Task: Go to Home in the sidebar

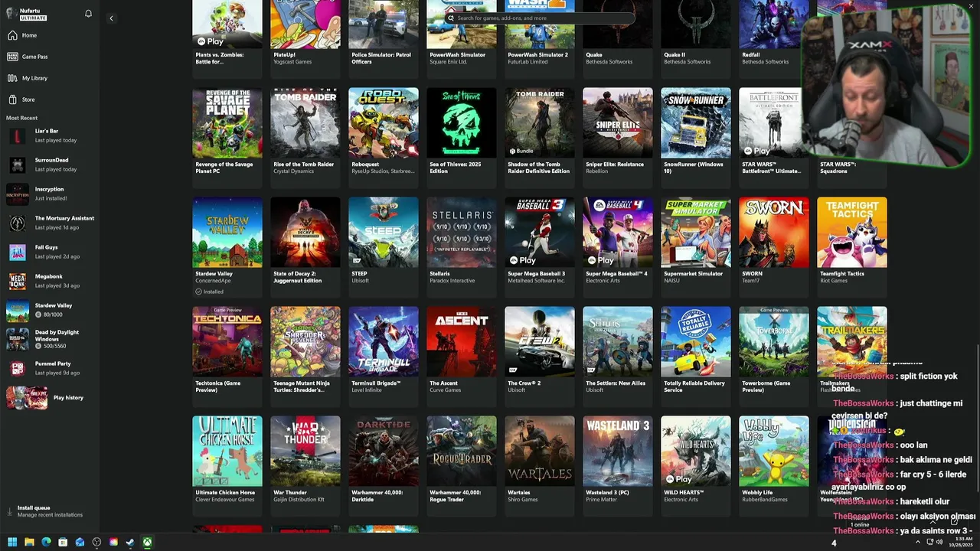Action: pos(50,35)
